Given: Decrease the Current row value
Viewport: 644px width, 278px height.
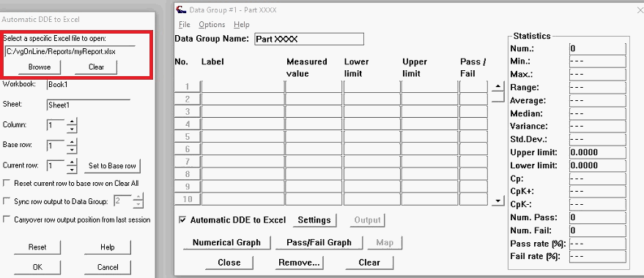Looking at the screenshot, I should (x=72, y=170).
